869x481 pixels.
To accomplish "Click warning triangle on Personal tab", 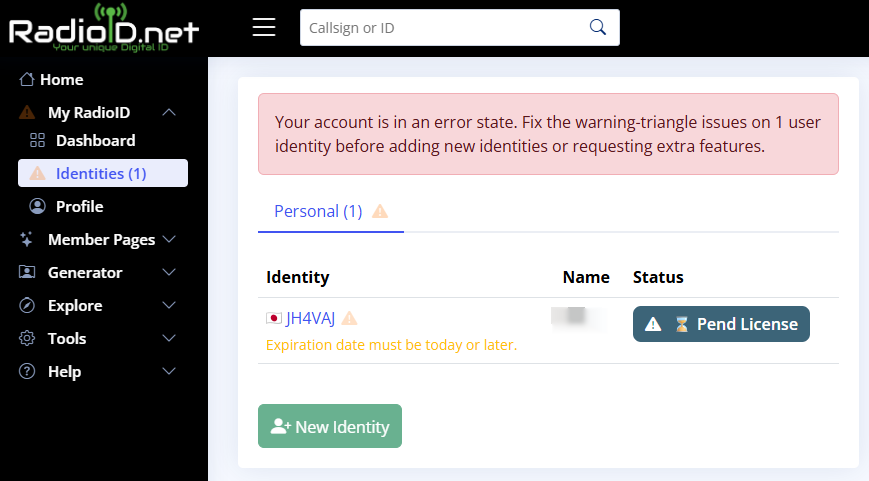I will pos(380,212).
